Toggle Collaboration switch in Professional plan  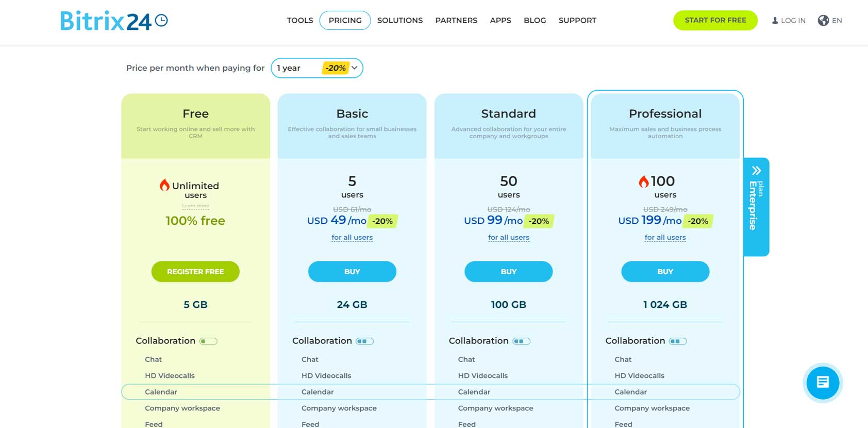(678, 341)
